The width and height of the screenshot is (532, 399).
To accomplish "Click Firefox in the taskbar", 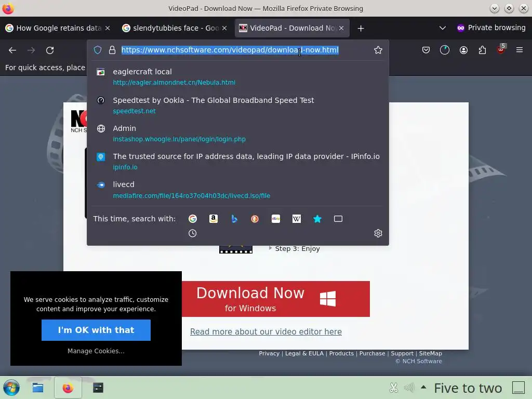I will (68, 388).
